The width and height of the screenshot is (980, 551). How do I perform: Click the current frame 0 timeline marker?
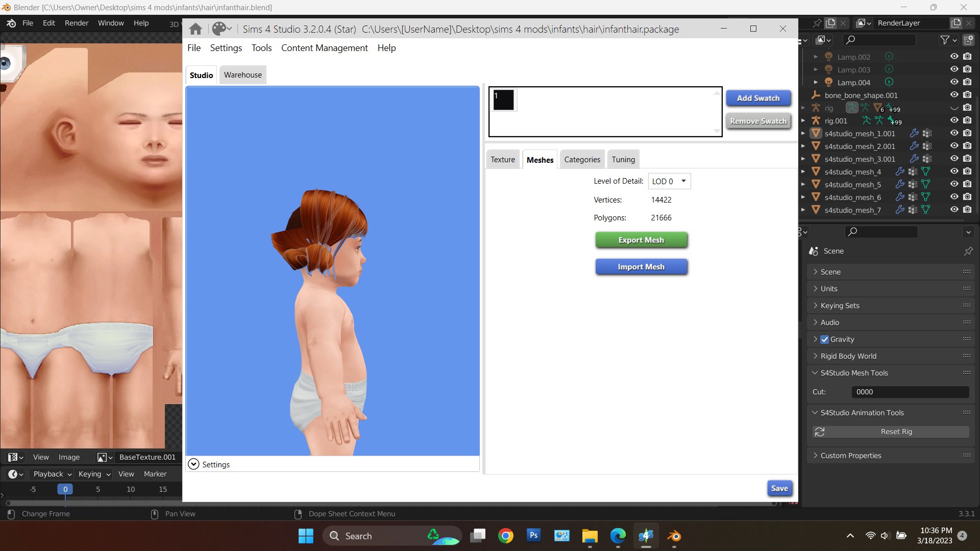pos(65,489)
